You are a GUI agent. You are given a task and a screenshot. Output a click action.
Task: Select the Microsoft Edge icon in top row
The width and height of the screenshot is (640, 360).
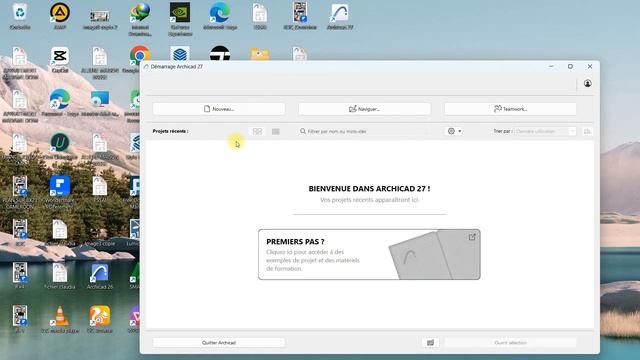coord(220,16)
